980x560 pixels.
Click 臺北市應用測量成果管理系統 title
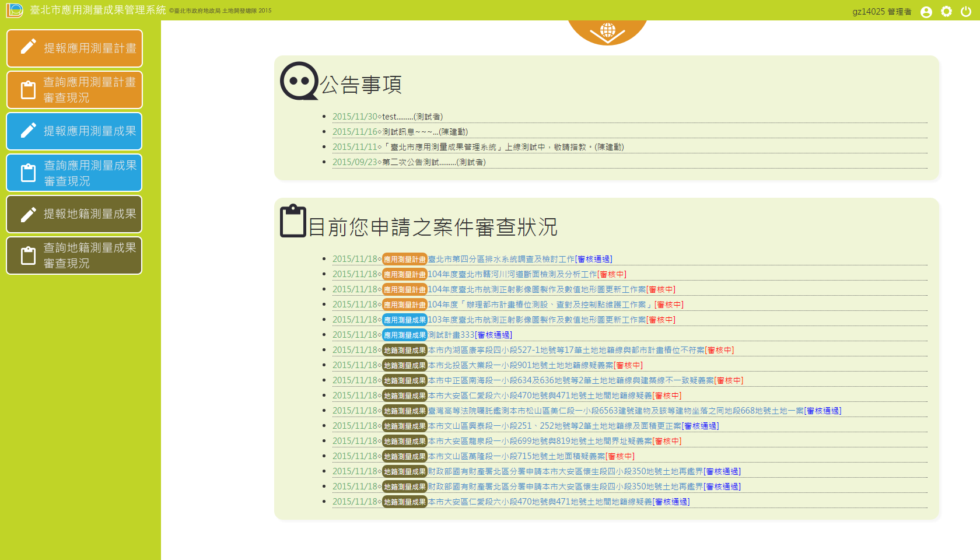(x=98, y=10)
